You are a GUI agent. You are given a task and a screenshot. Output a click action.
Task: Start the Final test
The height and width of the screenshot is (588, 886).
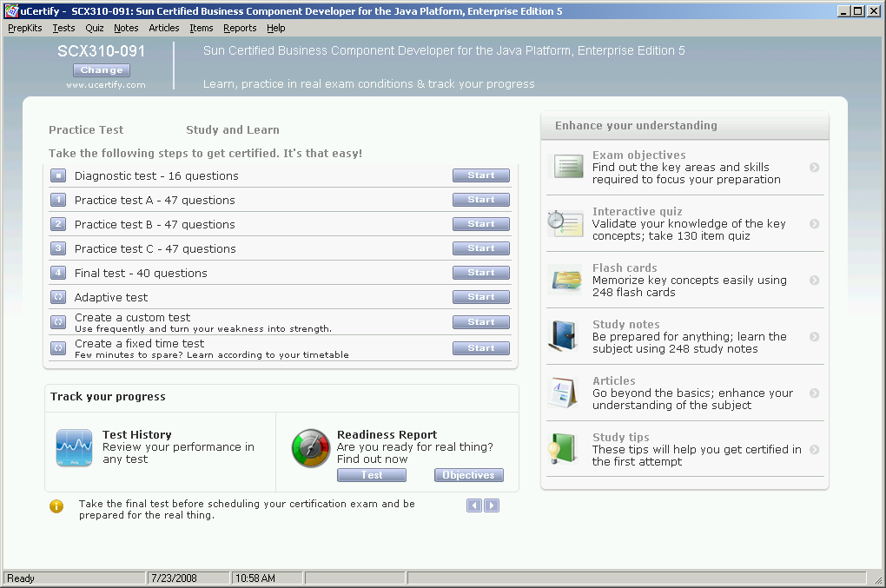[x=481, y=273]
